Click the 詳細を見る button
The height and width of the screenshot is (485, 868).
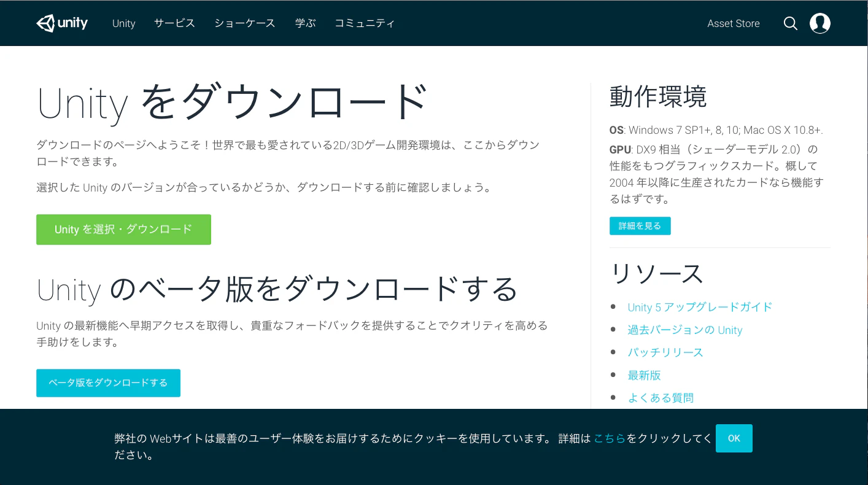[x=640, y=226]
